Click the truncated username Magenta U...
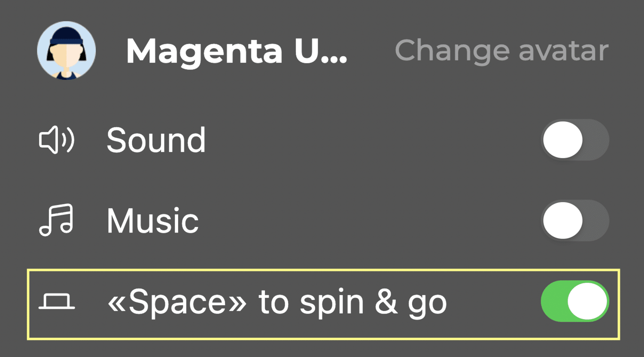This screenshot has width=644, height=357. [237, 51]
